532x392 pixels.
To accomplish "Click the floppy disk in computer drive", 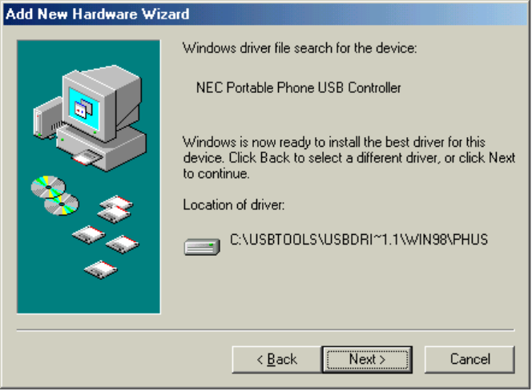I will 87,158.
